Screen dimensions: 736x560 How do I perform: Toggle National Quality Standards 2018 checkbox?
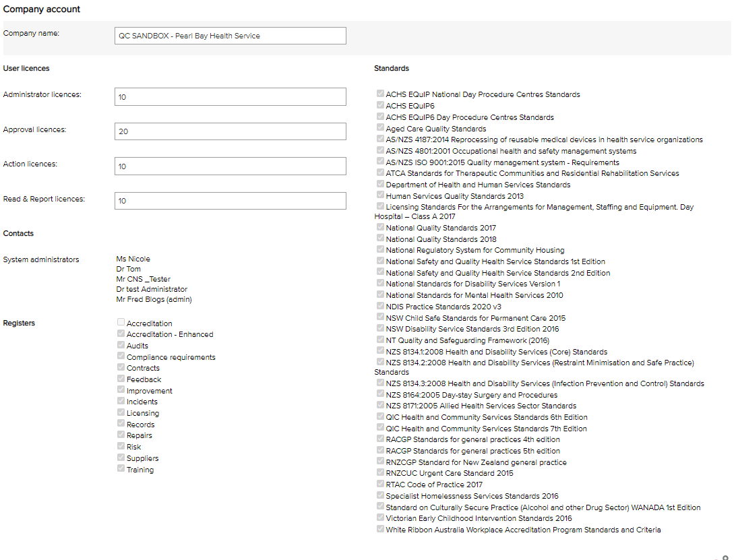point(381,239)
